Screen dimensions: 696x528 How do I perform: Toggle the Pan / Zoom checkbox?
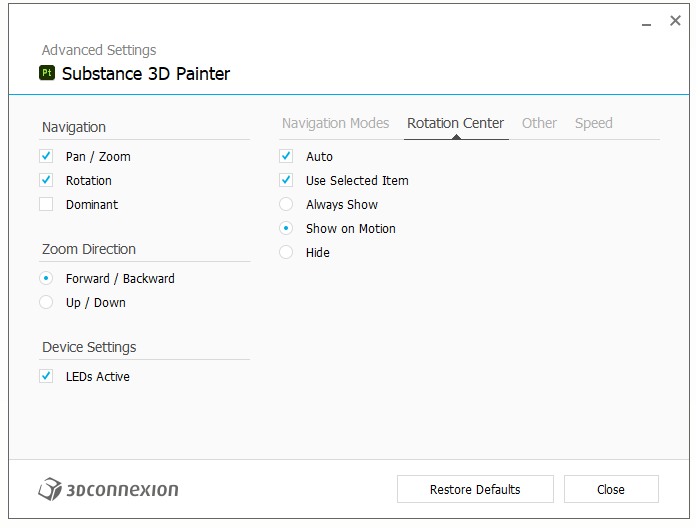click(x=46, y=157)
